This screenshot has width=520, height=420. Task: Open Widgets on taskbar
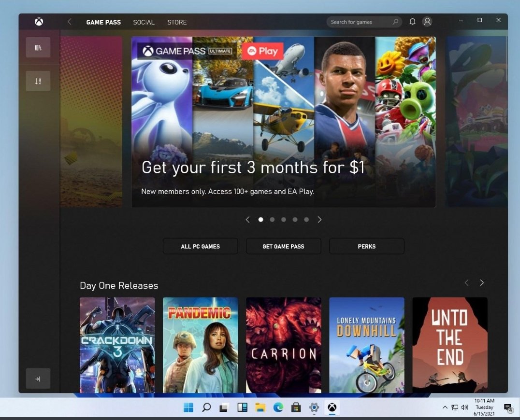tap(242, 407)
